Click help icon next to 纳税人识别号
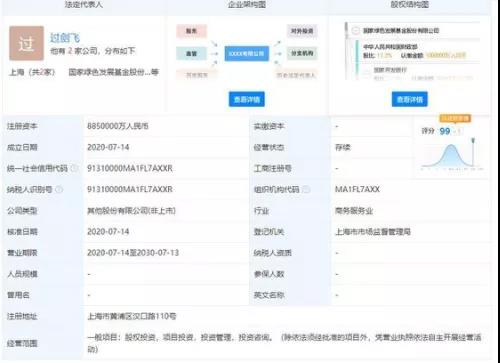Viewport: 500px width, 363px height. point(59,189)
